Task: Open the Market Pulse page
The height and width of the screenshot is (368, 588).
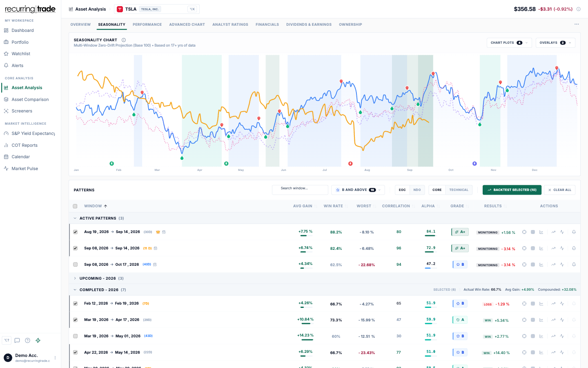Action: [25, 168]
